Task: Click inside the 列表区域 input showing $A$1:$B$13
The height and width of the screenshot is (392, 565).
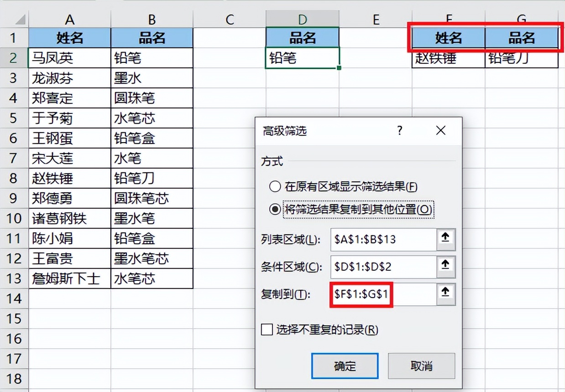Action: tap(383, 240)
